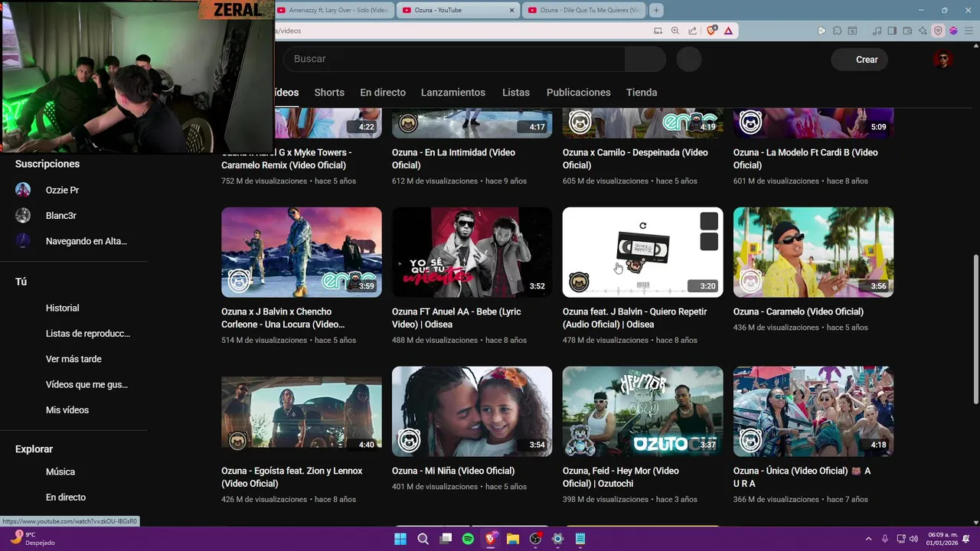980x551 pixels.
Task: Click the Despeinada video title
Action: [635, 158]
